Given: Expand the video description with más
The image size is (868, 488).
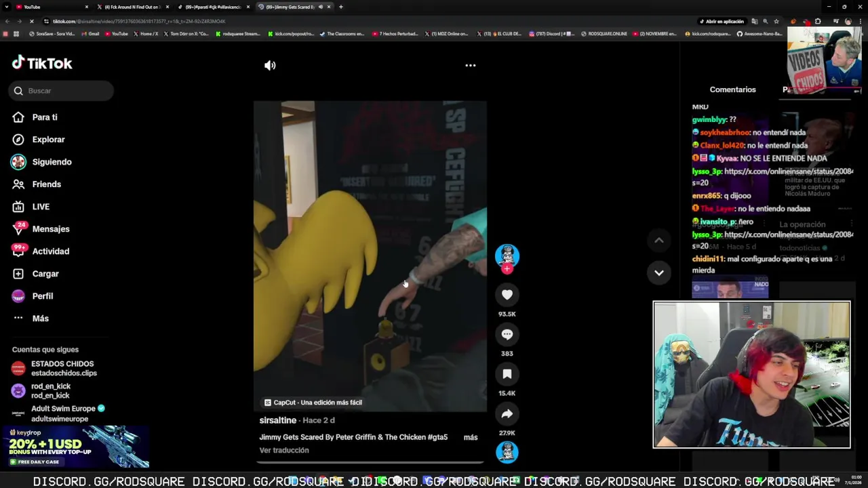Looking at the screenshot, I should [x=471, y=437].
